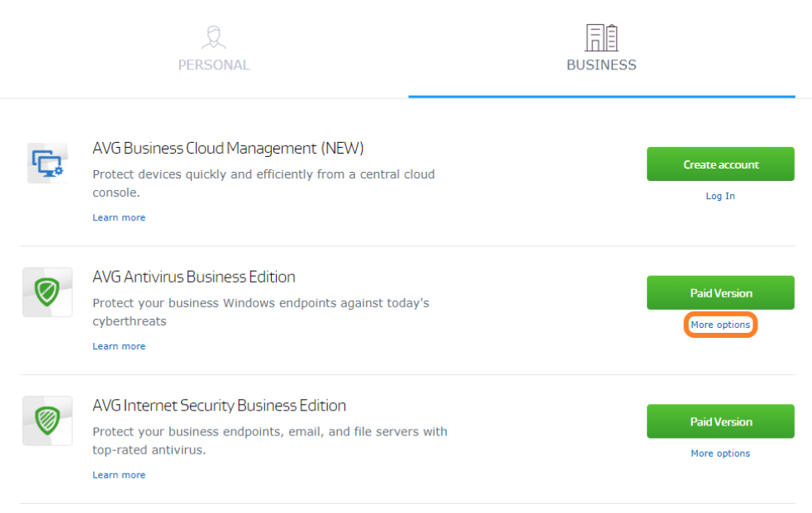Select the BUSINESS tab

pyautogui.click(x=601, y=64)
